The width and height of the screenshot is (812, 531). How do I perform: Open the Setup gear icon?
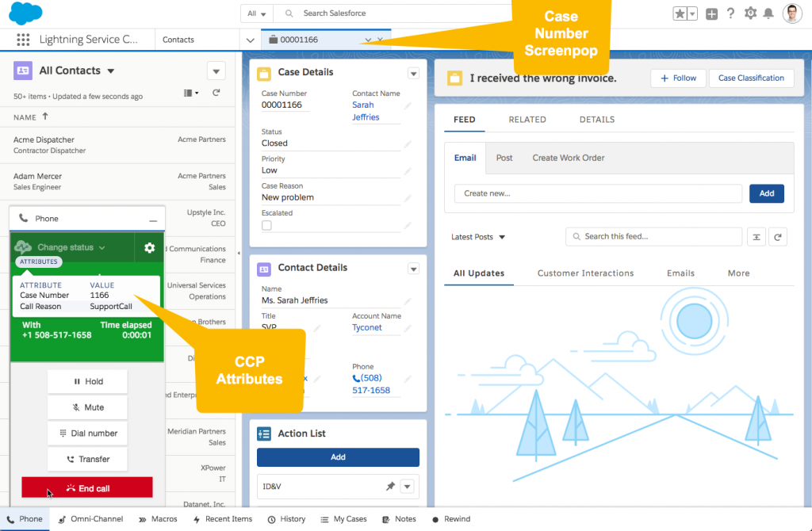pos(750,13)
